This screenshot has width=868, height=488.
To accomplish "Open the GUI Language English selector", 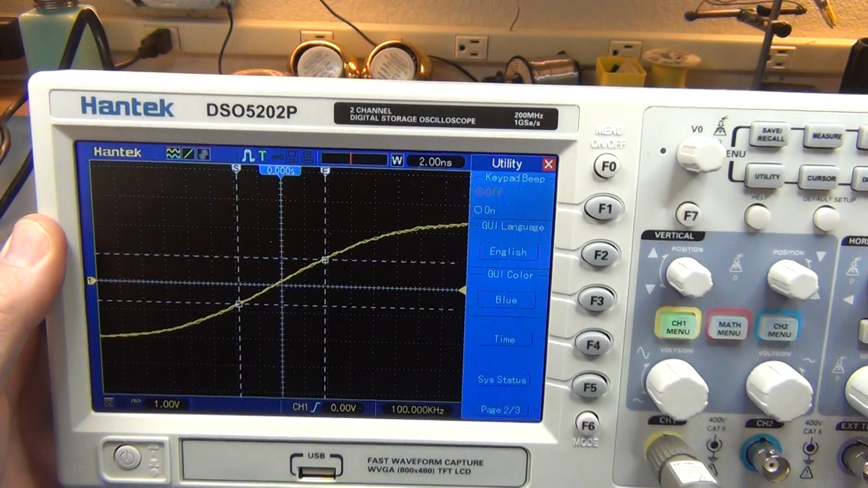I will tap(508, 252).
